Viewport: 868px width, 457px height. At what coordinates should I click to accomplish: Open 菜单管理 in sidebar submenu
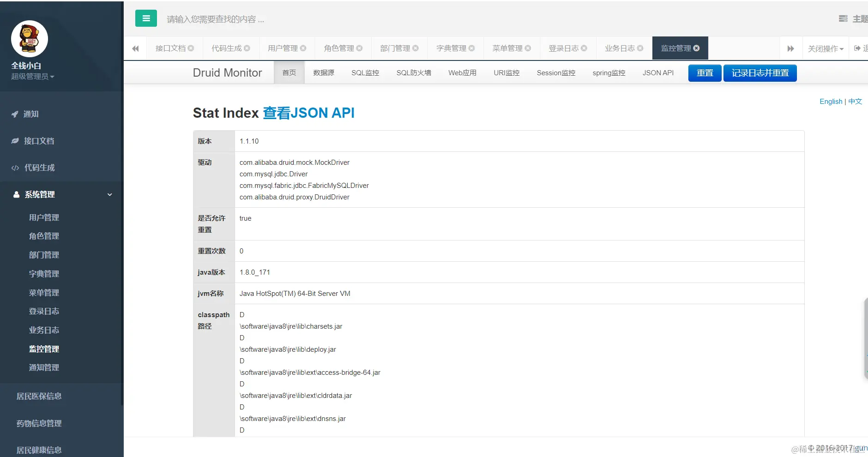[44, 293]
